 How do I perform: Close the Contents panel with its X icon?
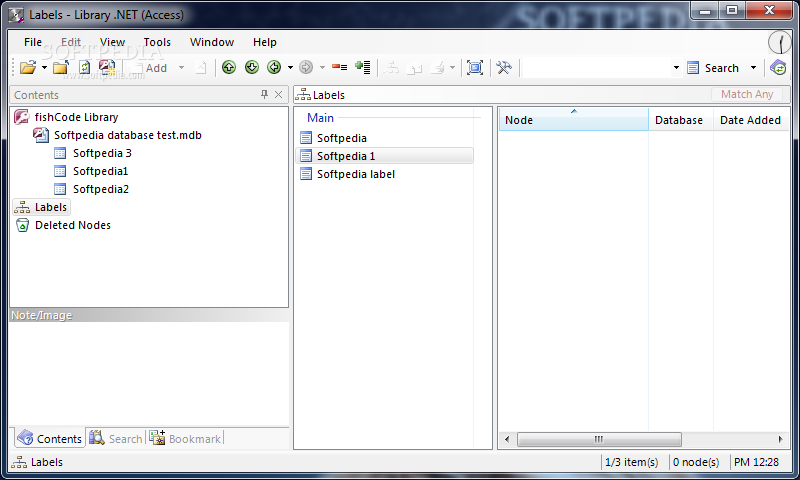tap(279, 94)
